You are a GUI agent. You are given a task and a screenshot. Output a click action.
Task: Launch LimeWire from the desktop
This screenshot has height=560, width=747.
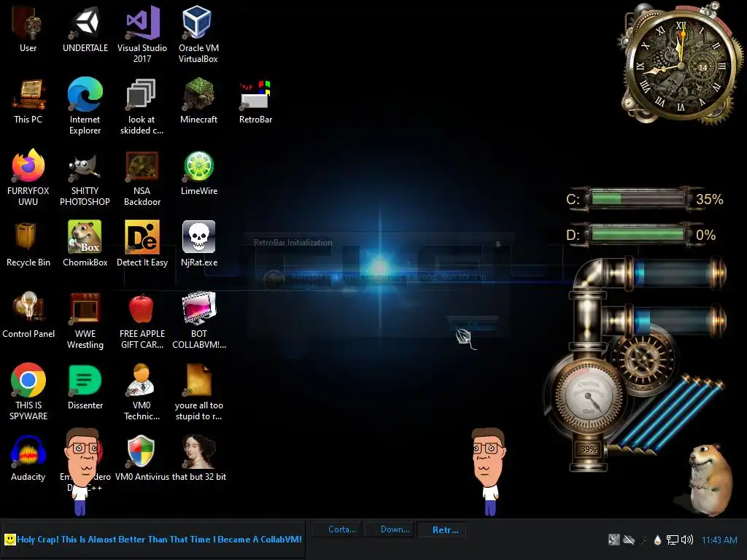(x=198, y=172)
